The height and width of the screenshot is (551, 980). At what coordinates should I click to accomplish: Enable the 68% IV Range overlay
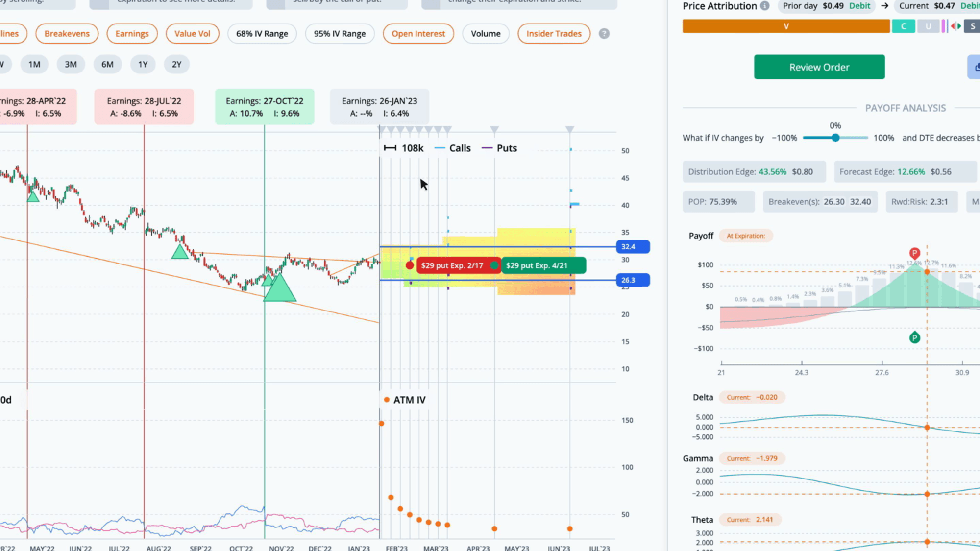262,34
